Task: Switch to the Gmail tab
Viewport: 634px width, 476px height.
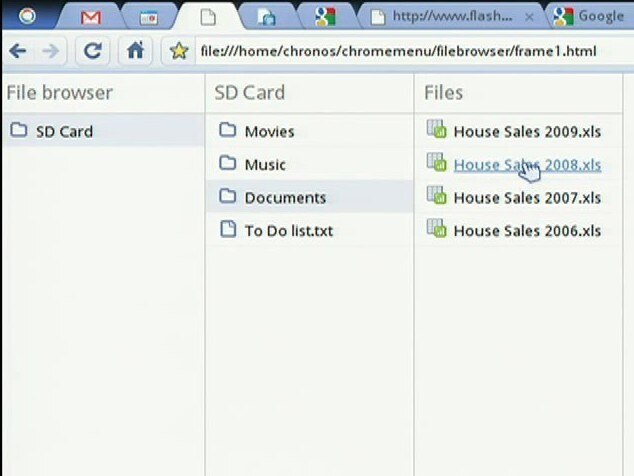Action: pos(91,17)
